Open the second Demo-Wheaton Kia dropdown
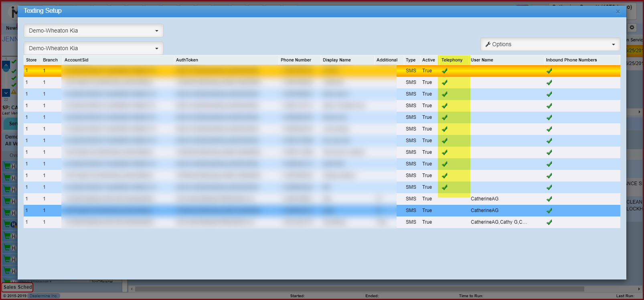Screen dimensions: 644x300 93,49
